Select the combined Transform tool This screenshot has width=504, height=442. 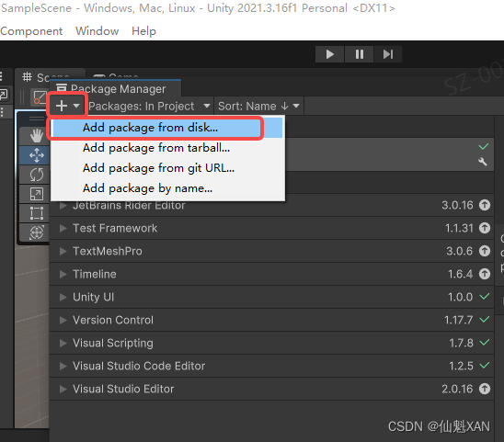tap(36, 232)
